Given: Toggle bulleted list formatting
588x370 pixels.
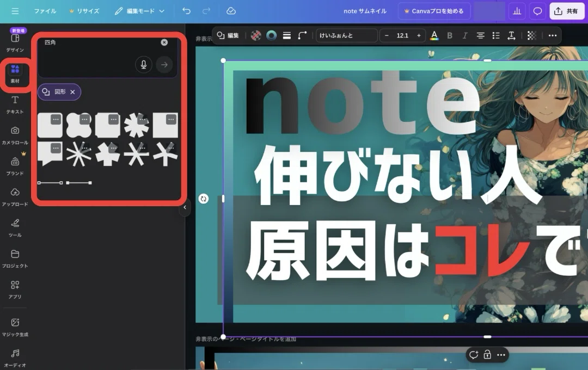Looking at the screenshot, I should click(x=496, y=35).
